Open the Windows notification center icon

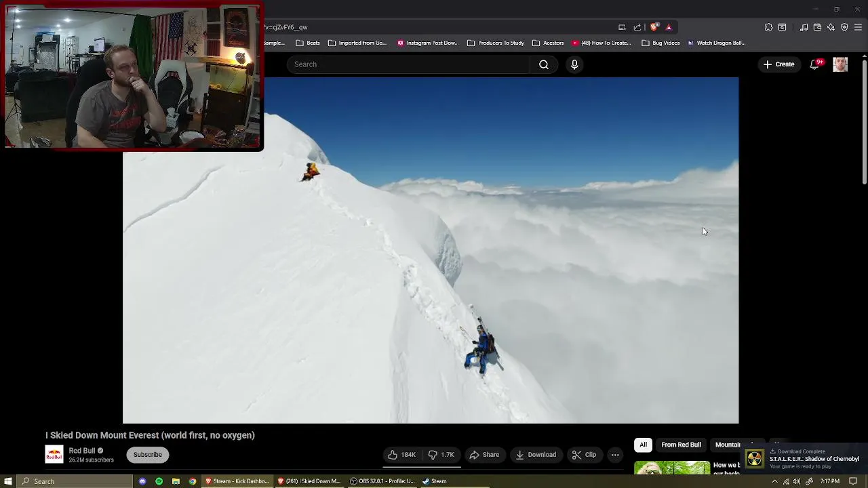(x=853, y=481)
